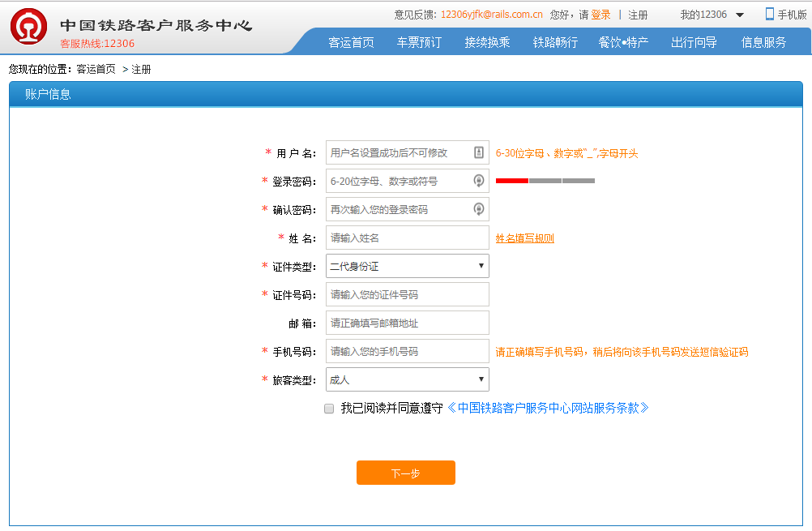Click the 登录密码 input field
Viewport: 812px width, 531px height.
coord(408,181)
